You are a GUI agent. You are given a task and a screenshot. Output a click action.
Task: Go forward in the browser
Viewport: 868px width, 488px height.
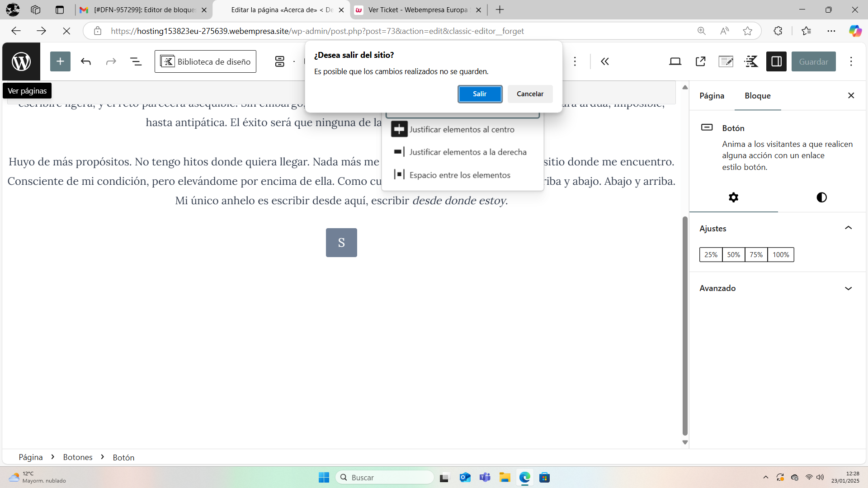tap(41, 31)
